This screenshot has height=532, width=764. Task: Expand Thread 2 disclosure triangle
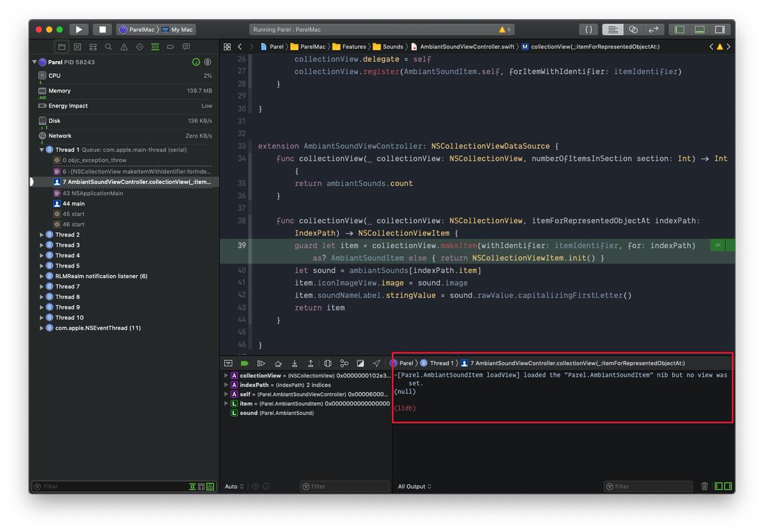42,235
